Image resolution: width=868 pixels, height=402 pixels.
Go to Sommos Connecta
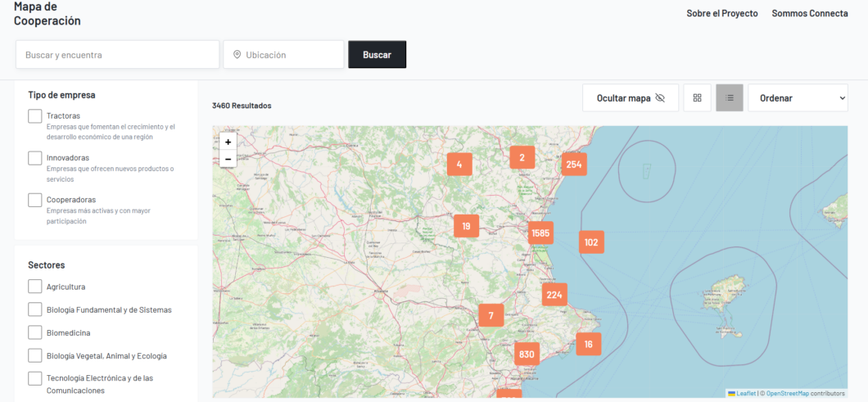click(809, 13)
